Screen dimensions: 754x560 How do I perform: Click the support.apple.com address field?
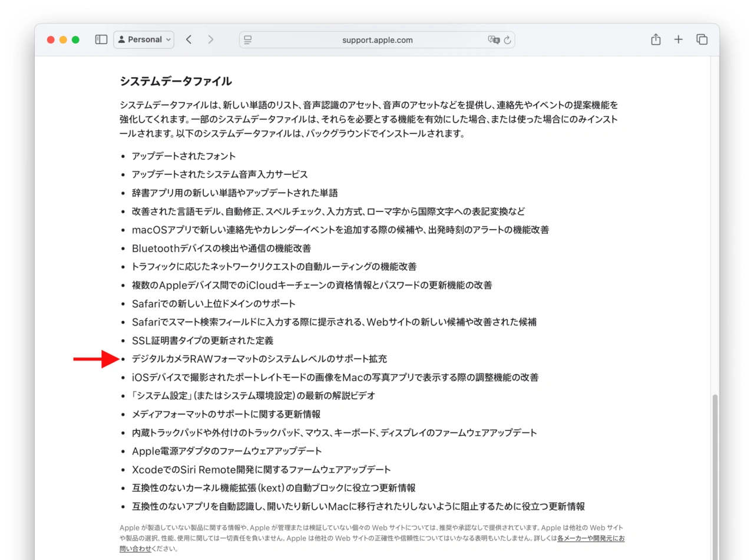377,40
